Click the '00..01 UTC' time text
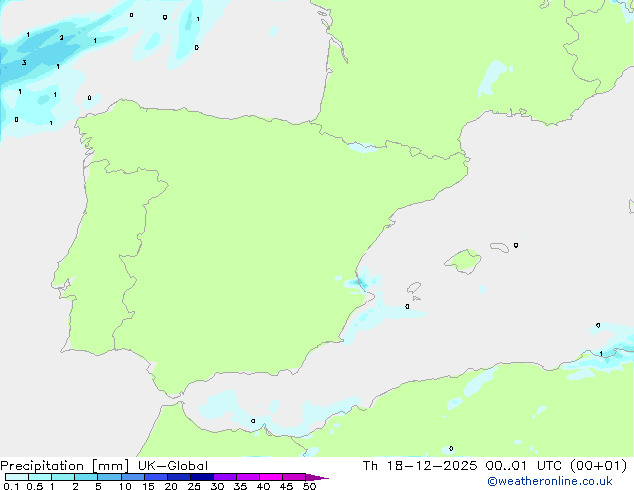This screenshot has width=634, height=490. [x=524, y=466]
